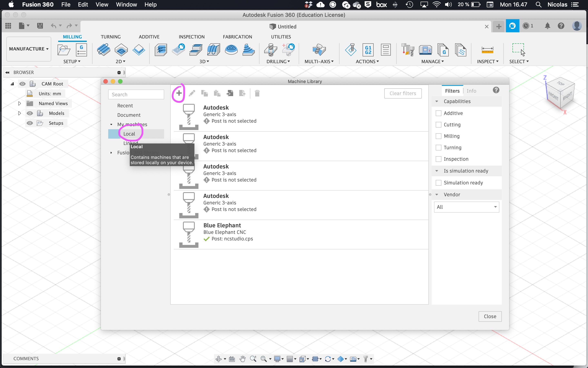
Task: Open the Data Panel grid icon
Action: [8, 26]
